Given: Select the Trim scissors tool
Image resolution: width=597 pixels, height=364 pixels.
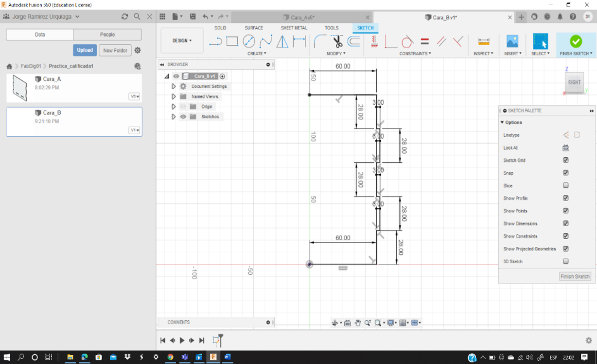Looking at the screenshot, I should 337,41.
